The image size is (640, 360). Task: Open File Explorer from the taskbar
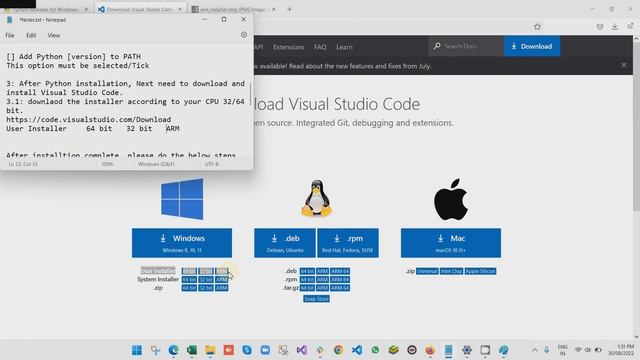(210, 350)
